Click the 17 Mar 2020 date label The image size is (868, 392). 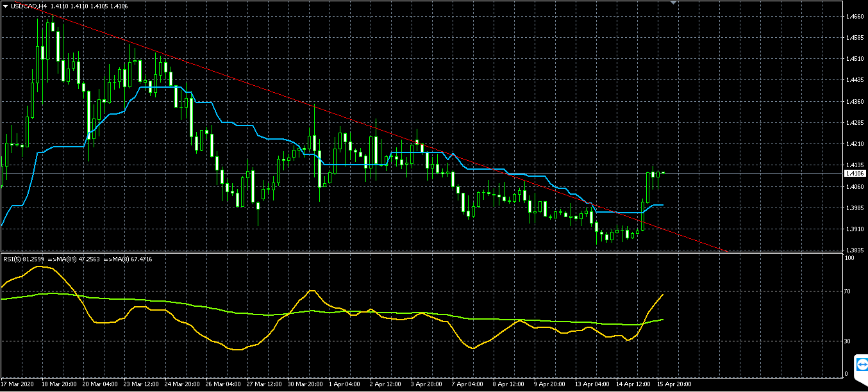(18, 385)
